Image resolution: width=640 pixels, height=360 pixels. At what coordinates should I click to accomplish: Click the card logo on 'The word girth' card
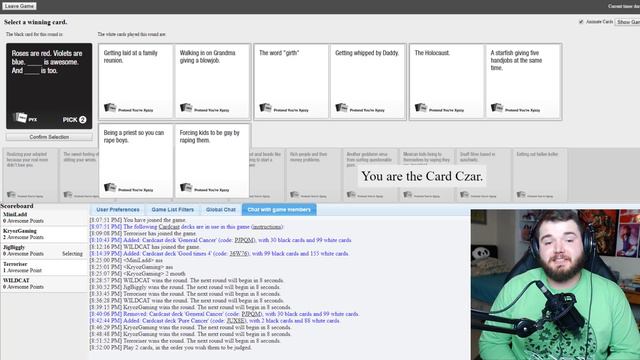click(265, 108)
